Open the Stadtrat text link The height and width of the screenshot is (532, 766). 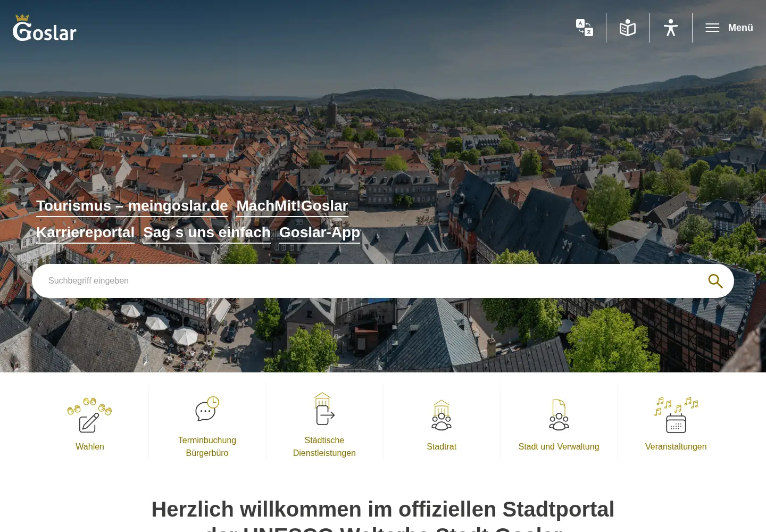(442, 447)
